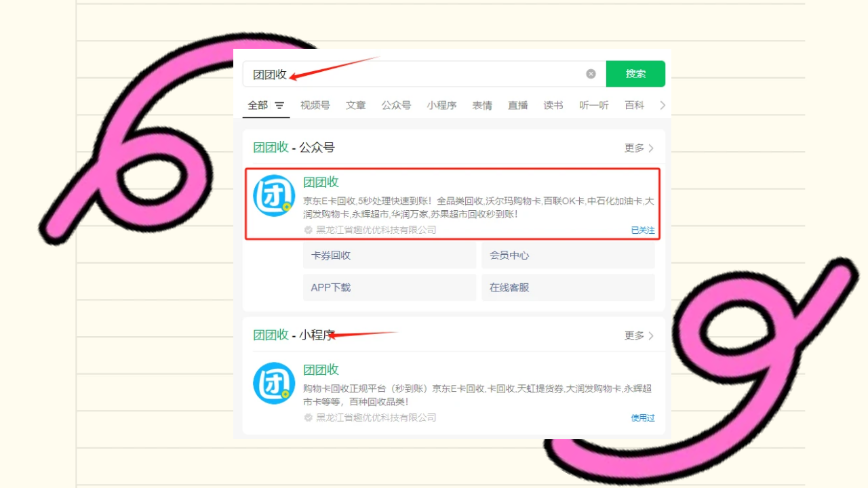Image resolution: width=868 pixels, height=488 pixels.
Task: Click the green 搜索 button
Action: point(635,74)
